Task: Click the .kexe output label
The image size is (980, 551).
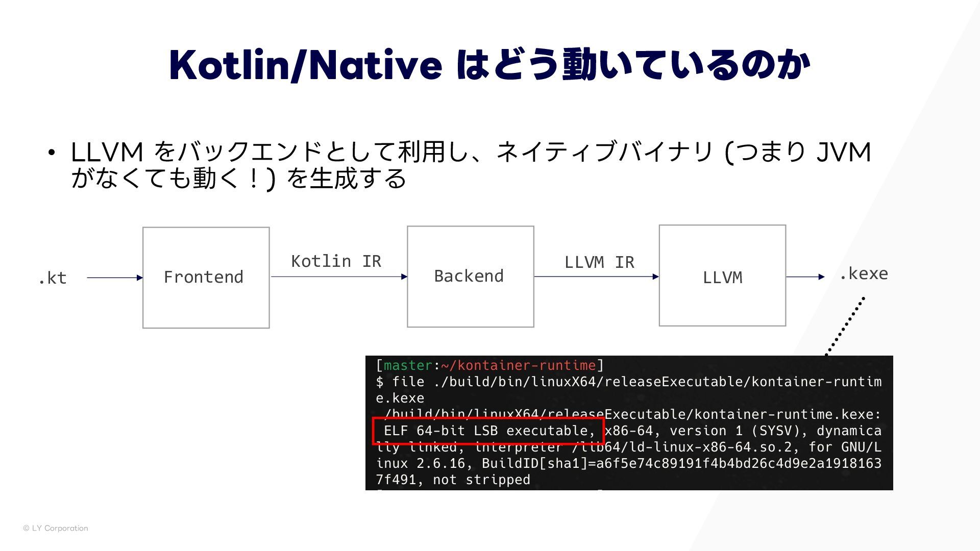Action: (864, 274)
